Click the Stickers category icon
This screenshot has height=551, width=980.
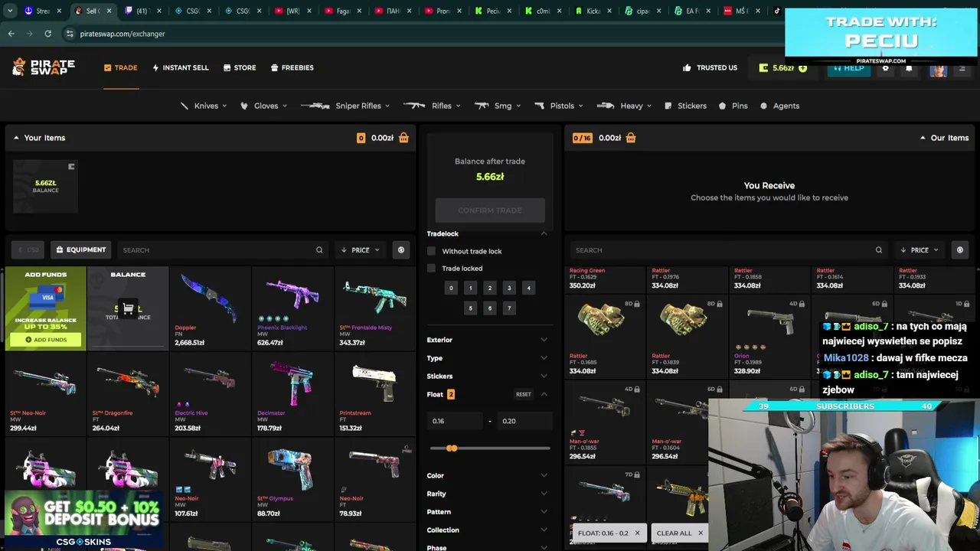point(668,106)
